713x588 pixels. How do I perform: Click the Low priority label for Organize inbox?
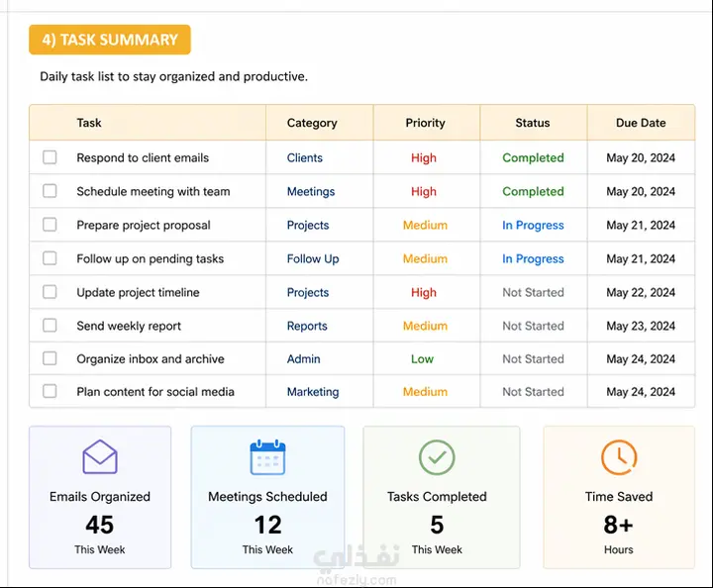[423, 359]
